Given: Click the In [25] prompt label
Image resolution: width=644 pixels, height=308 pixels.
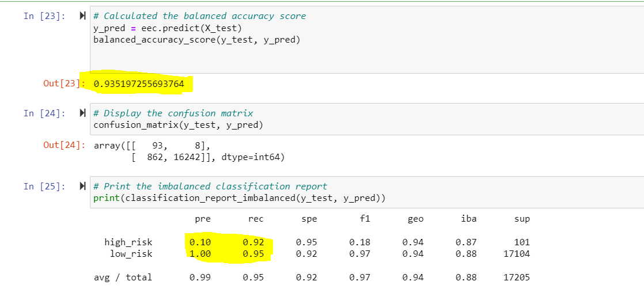Looking at the screenshot, I should tap(44, 187).
